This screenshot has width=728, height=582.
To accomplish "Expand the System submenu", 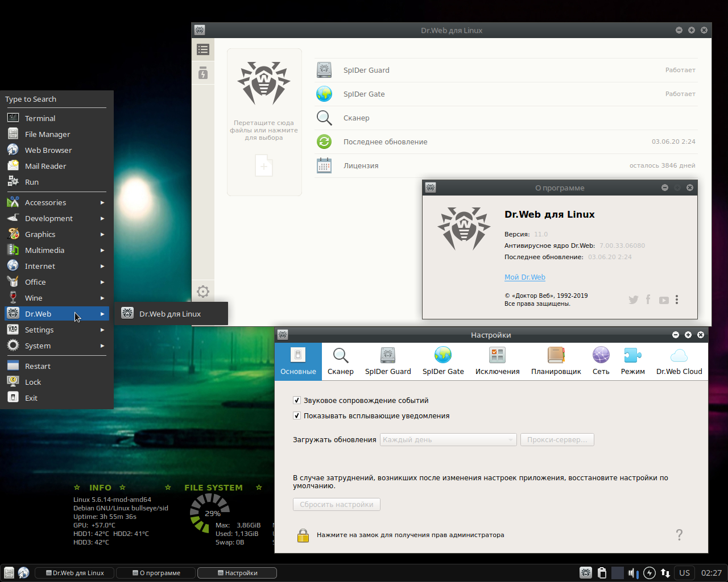I will [56, 346].
